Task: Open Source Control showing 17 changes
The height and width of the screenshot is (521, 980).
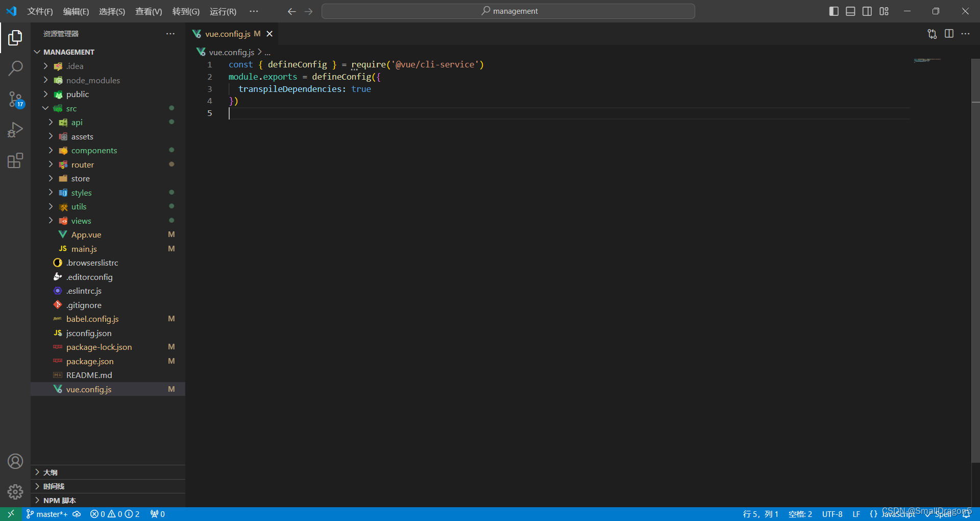Action: tap(15, 100)
